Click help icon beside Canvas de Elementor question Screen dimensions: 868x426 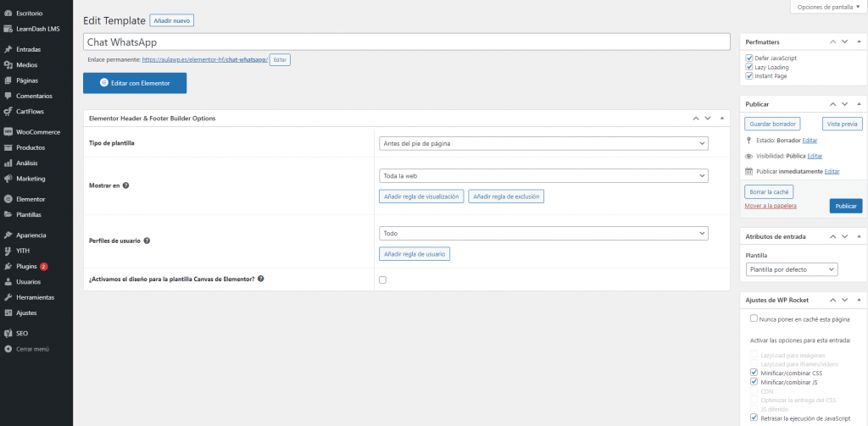261,279
